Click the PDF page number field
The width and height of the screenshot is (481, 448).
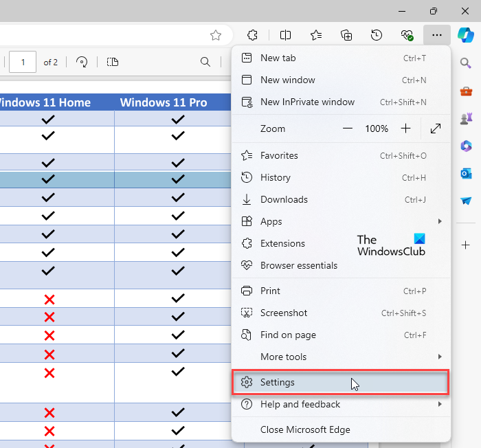(x=23, y=63)
